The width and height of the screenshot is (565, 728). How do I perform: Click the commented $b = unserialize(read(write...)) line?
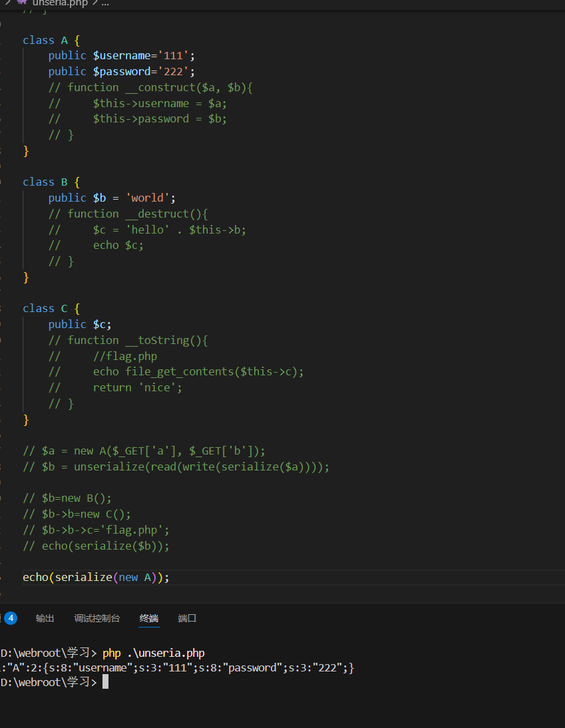click(x=176, y=466)
